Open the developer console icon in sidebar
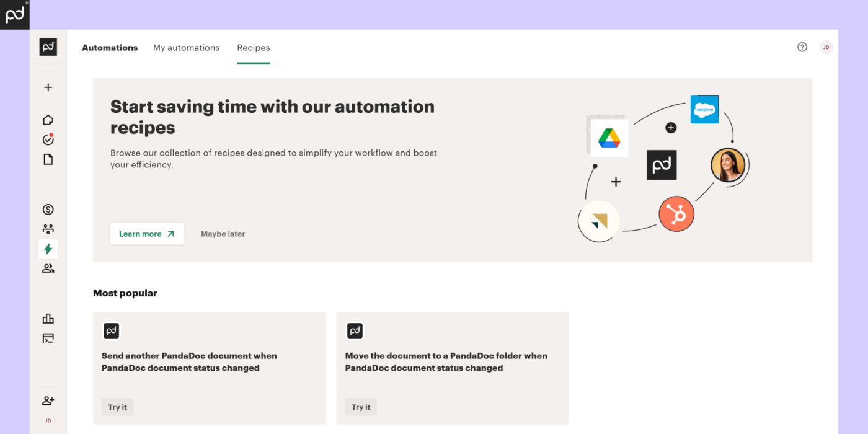Viewport: 868px width, 434px height. click(x=48, y=339)
